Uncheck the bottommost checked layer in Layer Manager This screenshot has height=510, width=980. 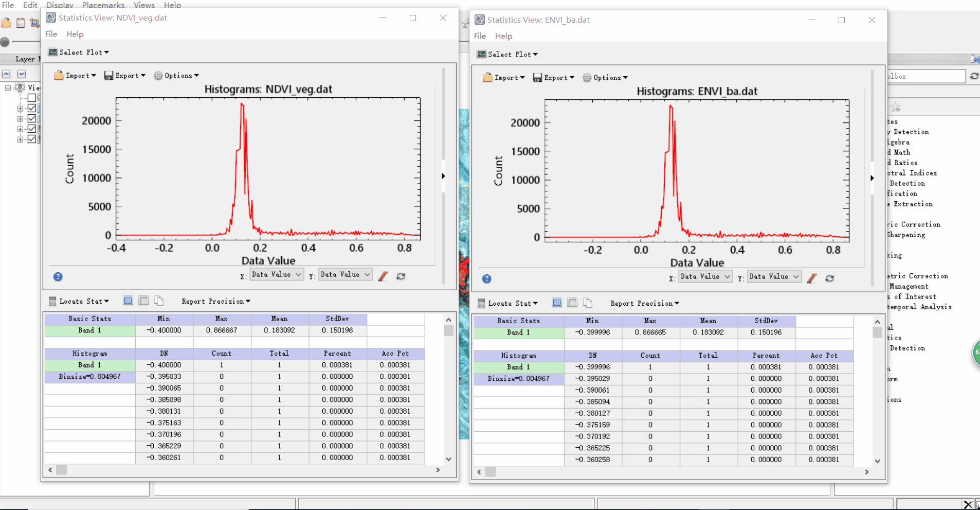tap(32, 139)
